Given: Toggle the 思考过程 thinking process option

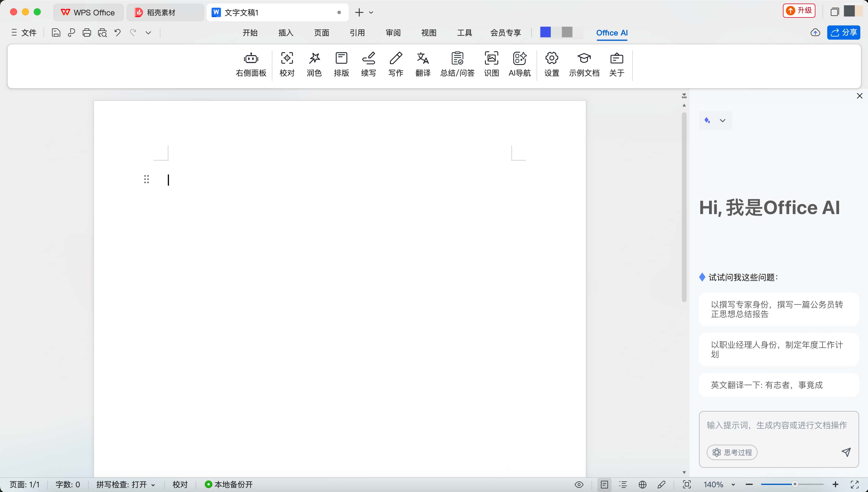Looking at the screenshot, I should click(732, 452).
